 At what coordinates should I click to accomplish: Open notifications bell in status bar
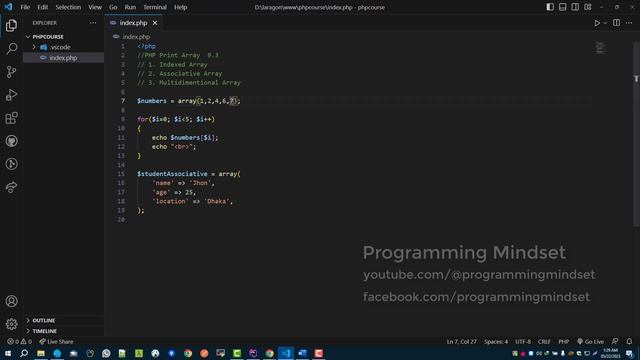[x=629, y=342]
